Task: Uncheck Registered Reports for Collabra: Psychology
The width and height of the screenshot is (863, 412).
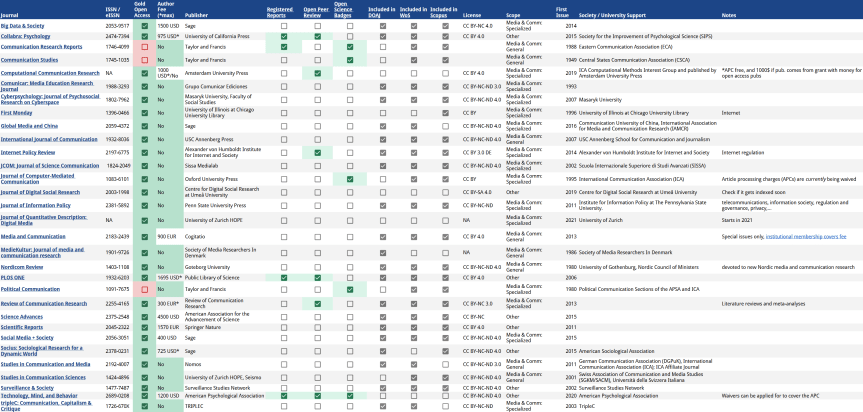Action: tap(285, 36)
